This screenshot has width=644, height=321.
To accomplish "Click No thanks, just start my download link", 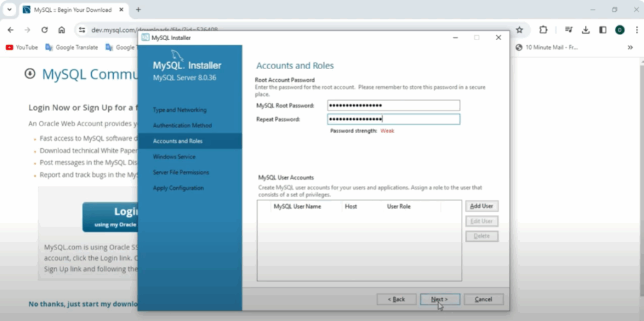I will (x=82, y=304).
